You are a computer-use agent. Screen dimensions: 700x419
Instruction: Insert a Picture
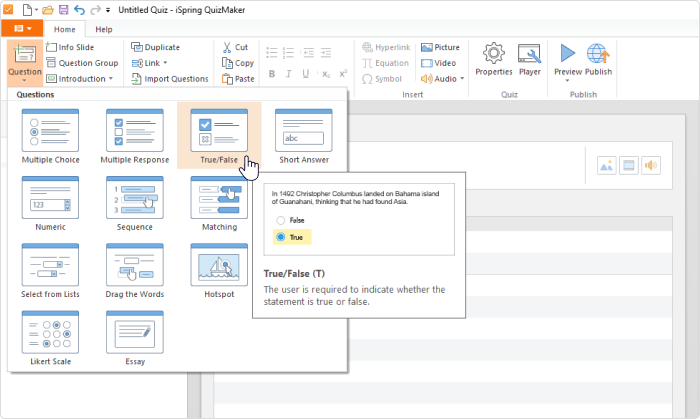click(x=440, y=47)
